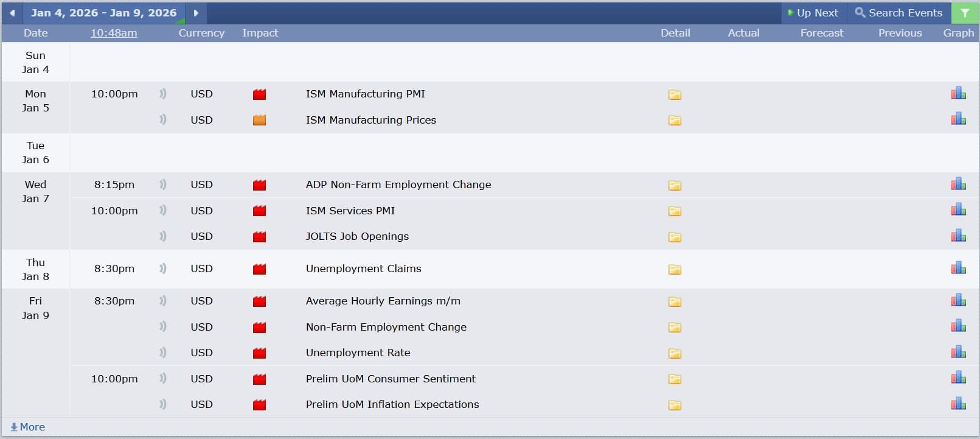
Task: Click the orange impact icon for ISM Manufacturing Prices
Action: coord(259,120)
